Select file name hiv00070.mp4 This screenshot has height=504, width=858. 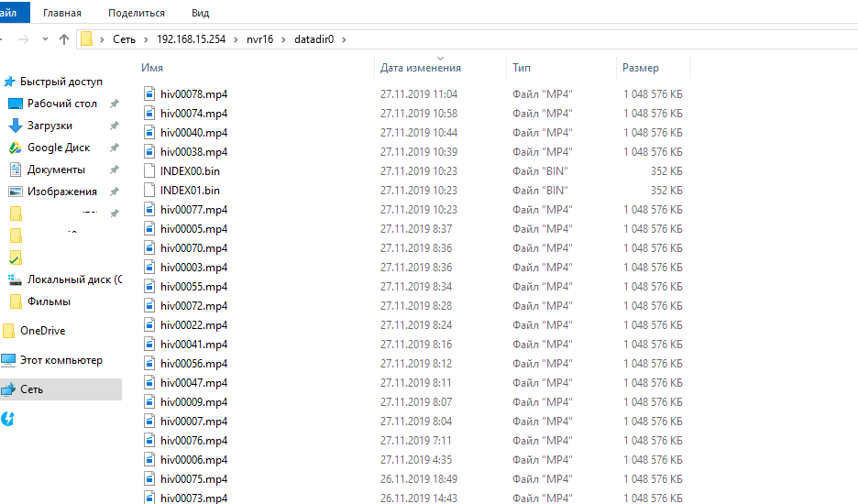pos(193,248)
